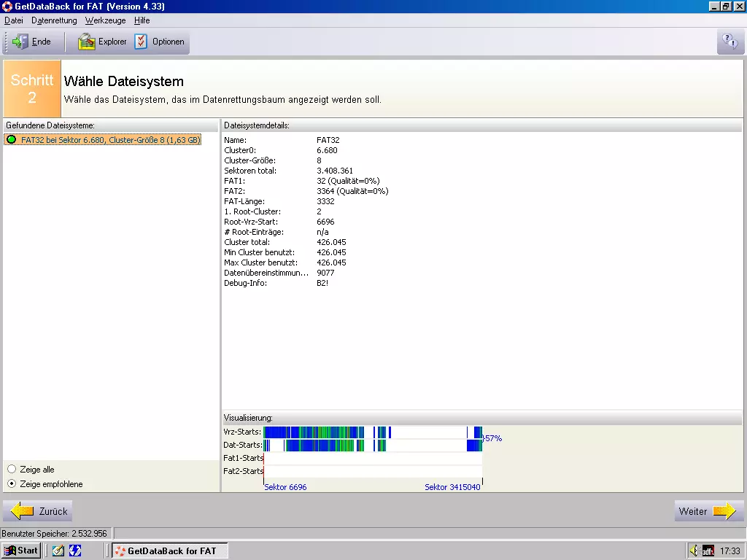747x560 pixels.
Task: Click the Dat-Starts visualization bar
Action: [x=373, y=446]
